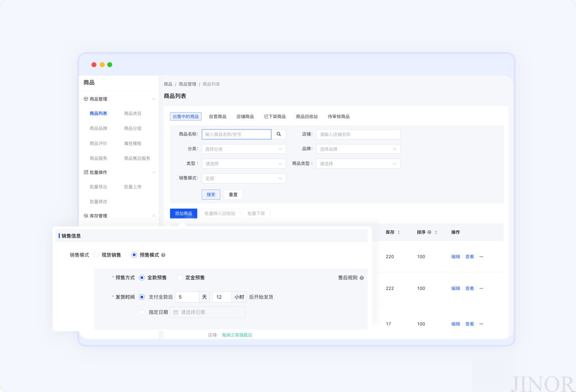Screen dimensions: 576x392
Task: Open the 类型 dropdown
Action: click(x=244, y=164)
